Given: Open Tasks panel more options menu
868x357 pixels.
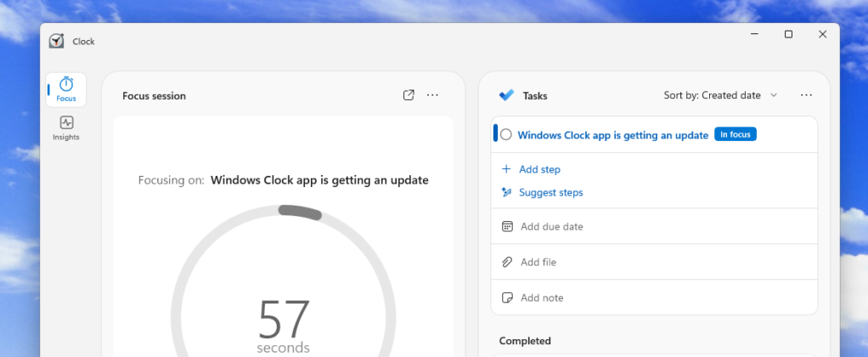Looking at the screenshot, I should point(806,95).
